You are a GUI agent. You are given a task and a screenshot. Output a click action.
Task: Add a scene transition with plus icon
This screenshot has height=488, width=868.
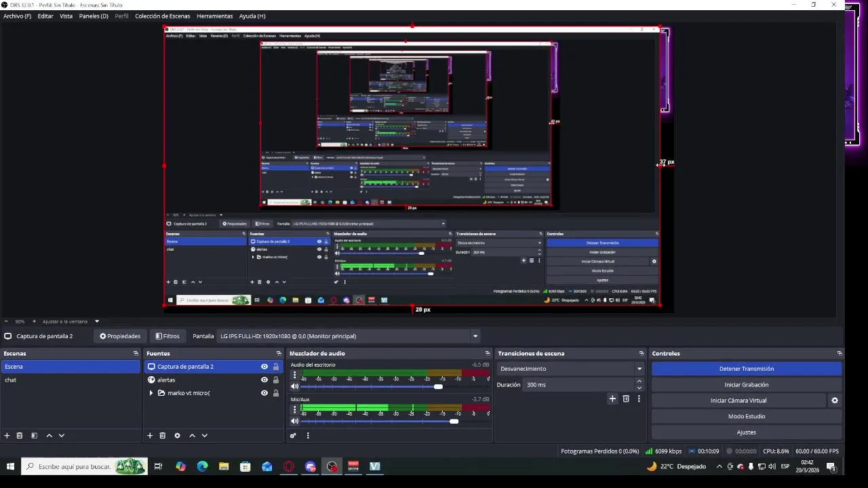coord(612,399)
